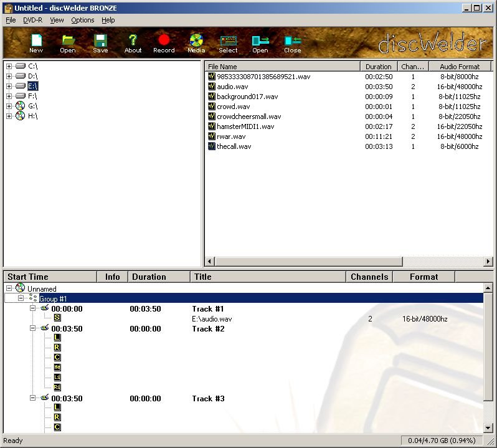
Task: Select the S stereo channel icon under Track #1
Action: pyautogui.click(x=57, y=318)
